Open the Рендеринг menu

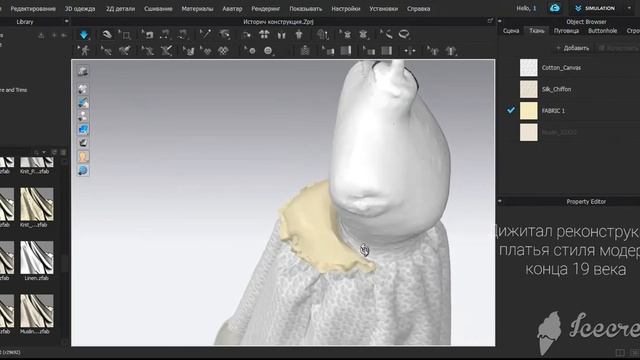coord(266,9)
